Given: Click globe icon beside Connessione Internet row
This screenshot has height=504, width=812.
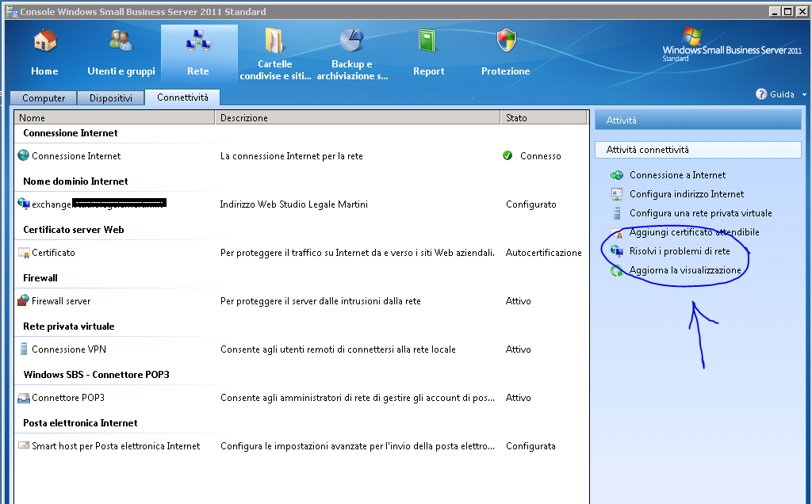Looking at the screenshot, I should tap(23, 155).
